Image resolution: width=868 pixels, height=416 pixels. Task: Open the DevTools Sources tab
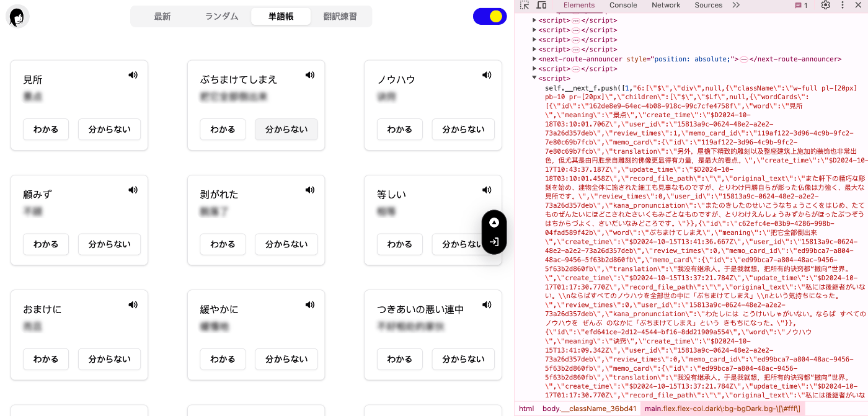tap(709, 5)
